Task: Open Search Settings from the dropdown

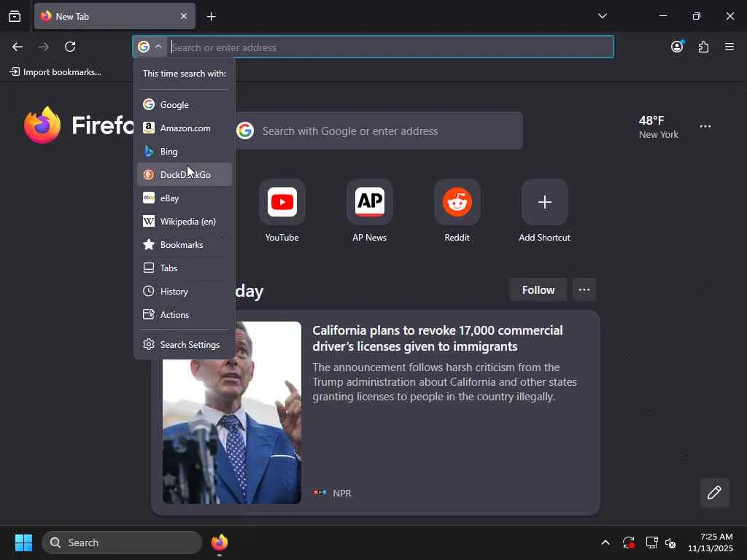Action: tap(185, 344)
